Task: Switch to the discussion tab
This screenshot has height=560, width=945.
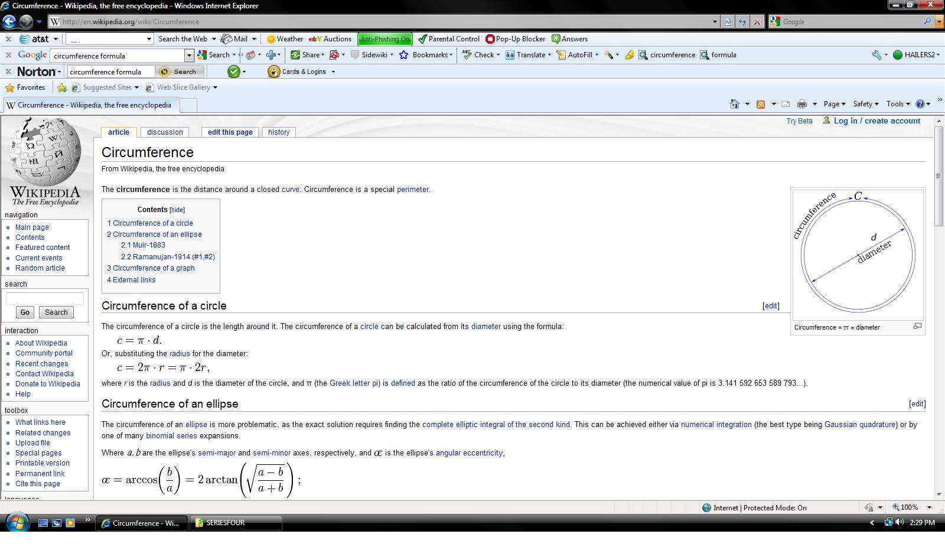Action: pyautogui.click(x=165, y=132)
